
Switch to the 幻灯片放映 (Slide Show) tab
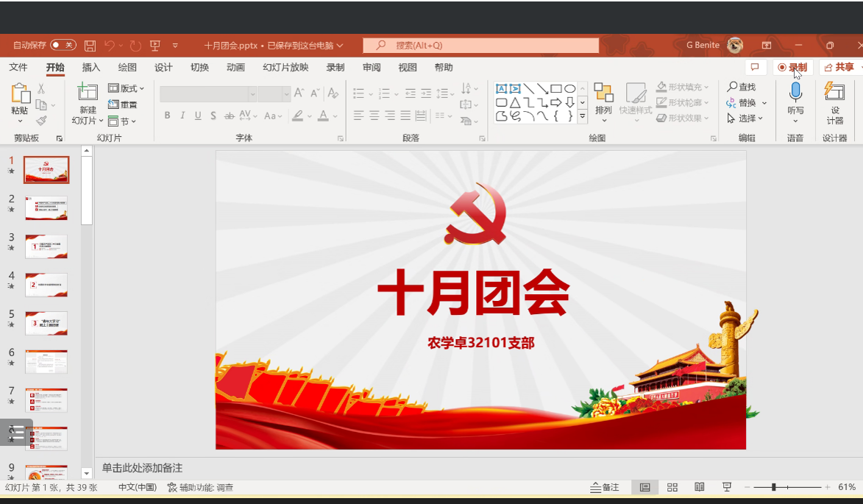[x=285, y=68]
